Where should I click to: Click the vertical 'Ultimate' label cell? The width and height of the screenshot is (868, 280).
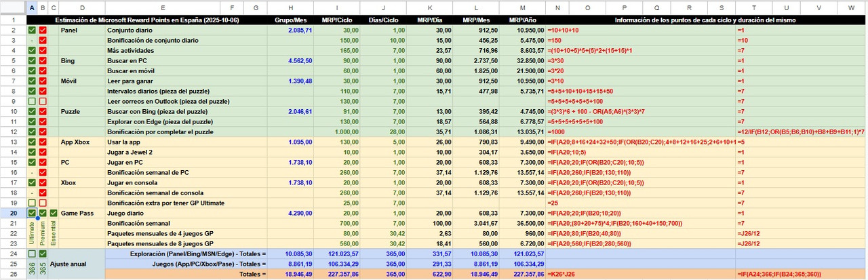[32, 234]
